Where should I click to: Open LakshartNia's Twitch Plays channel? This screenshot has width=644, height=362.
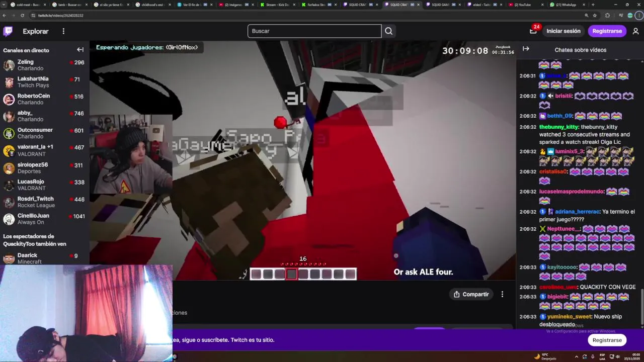click(x=45, y=82)
